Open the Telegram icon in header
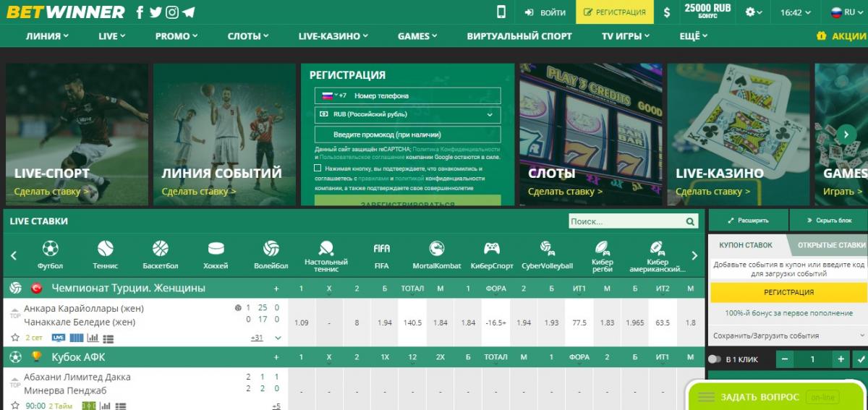The image size is (868, 410). click(x=189, y=12)
